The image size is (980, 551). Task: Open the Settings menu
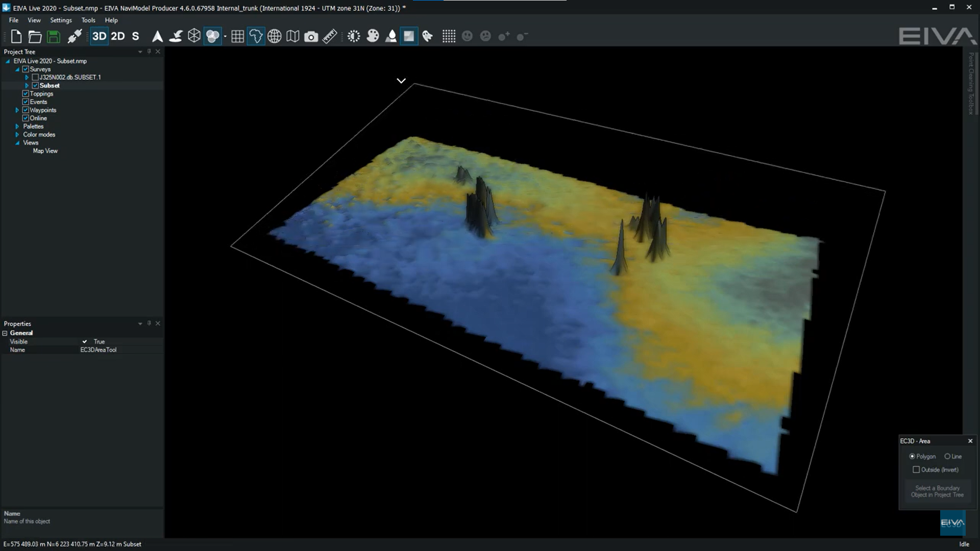pyautogui.click(x=61, y=20)
